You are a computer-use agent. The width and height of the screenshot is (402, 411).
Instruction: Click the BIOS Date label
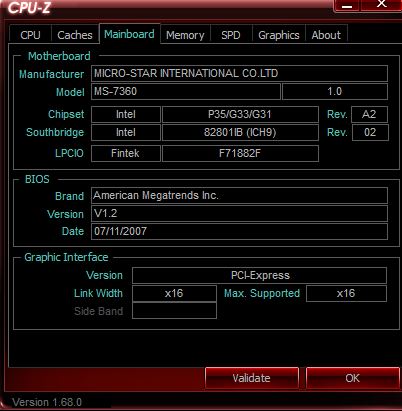(x=73, y=231)
